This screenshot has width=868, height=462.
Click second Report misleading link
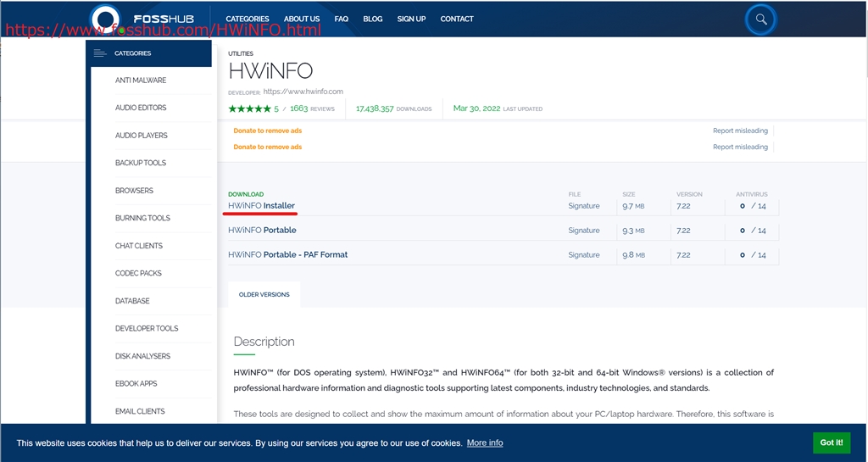[740, 147]
